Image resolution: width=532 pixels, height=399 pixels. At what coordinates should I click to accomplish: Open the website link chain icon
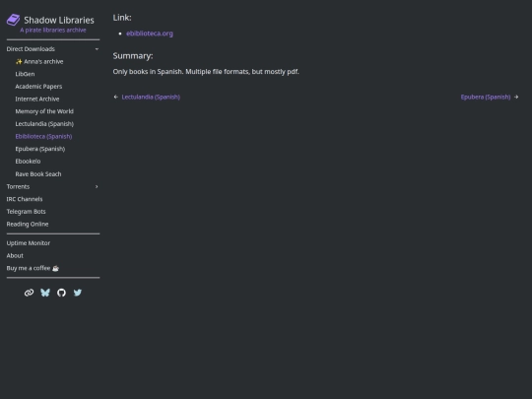(29, 293)
